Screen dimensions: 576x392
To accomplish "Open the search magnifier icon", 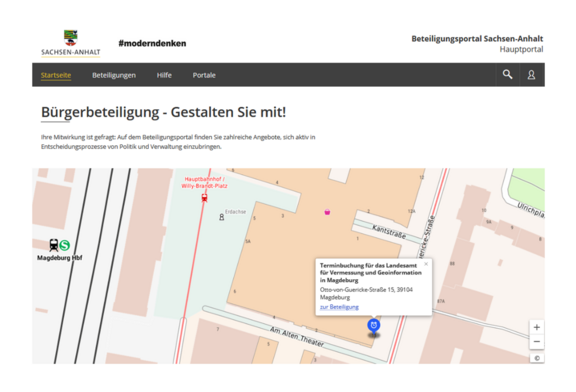I will (x=507, y=75).
